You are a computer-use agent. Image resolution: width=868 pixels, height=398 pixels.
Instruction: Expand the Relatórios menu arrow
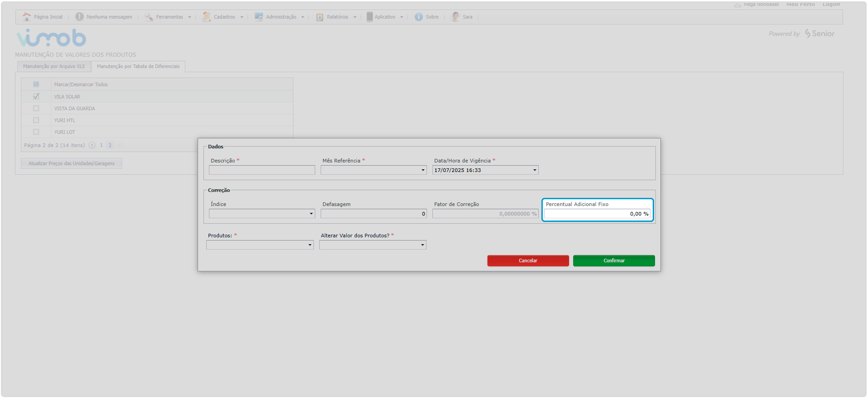355,17
